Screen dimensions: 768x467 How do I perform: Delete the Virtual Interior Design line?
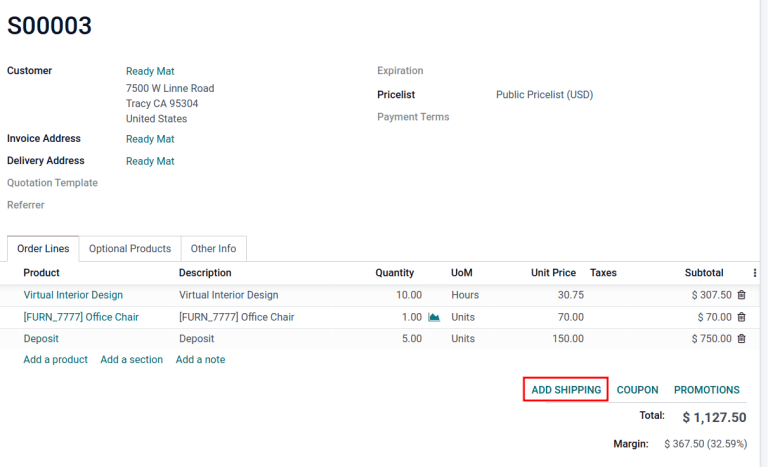pos(741,295)
